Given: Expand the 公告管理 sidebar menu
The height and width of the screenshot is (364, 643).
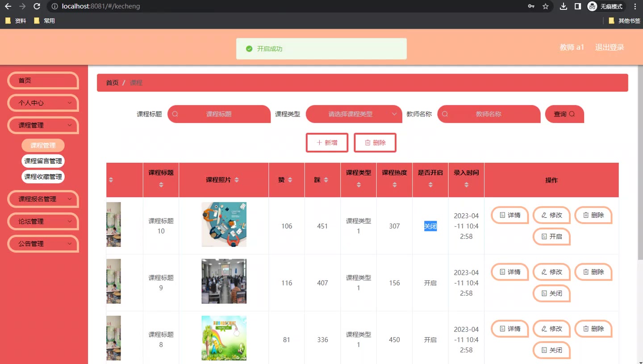Looking at the screenshot, I should tap(43, 244).
